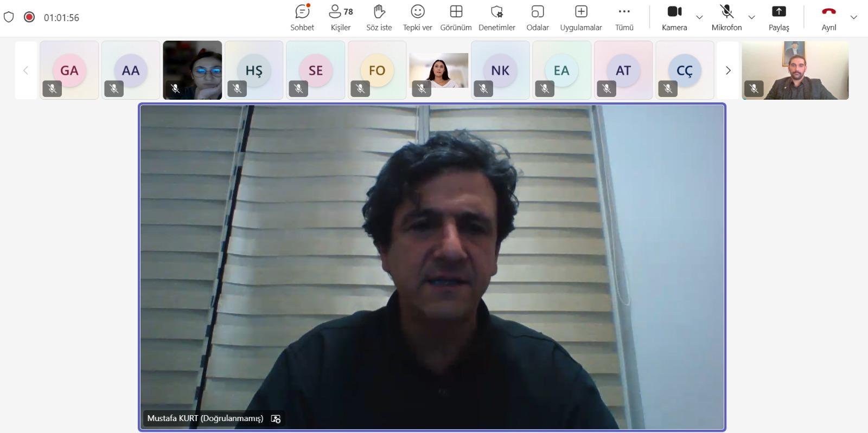868x433 pixels.
Task: Open Uygulamalar apps panel
Action: pos(580,17)
